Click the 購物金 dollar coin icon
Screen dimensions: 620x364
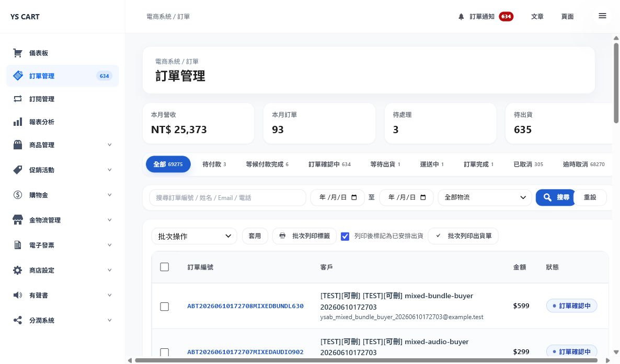18,195
